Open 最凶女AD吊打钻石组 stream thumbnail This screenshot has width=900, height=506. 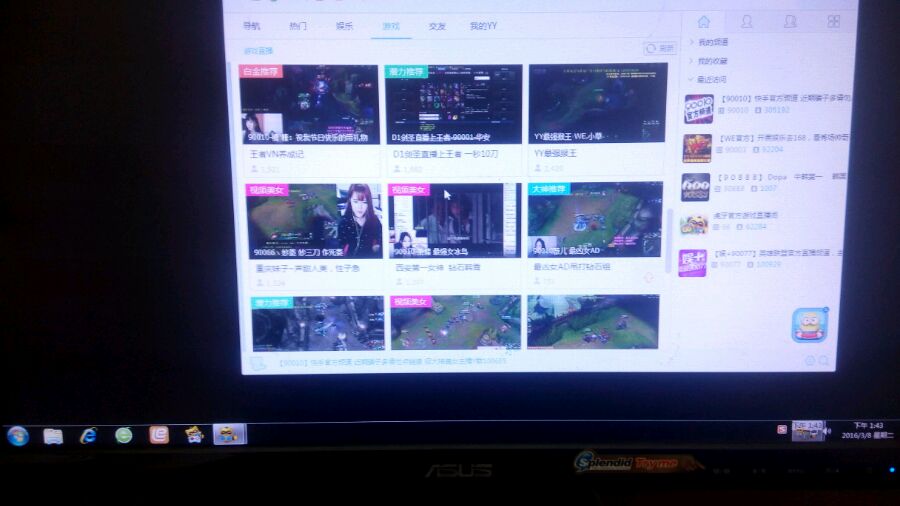pos(595,220)
